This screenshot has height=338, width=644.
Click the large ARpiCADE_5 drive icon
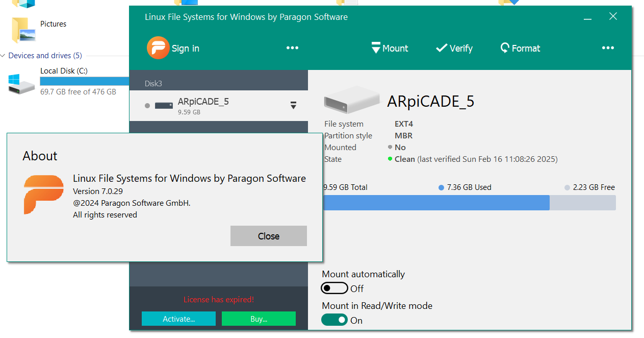[352, 100]
